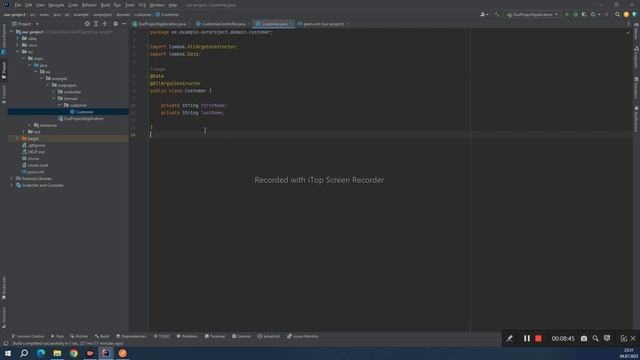Click the orange IDE updates icon

pos(626,14)
